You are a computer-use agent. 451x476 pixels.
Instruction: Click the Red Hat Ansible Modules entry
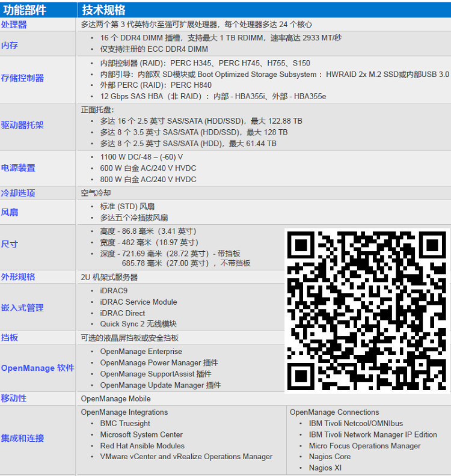click(x=143, y=446)
